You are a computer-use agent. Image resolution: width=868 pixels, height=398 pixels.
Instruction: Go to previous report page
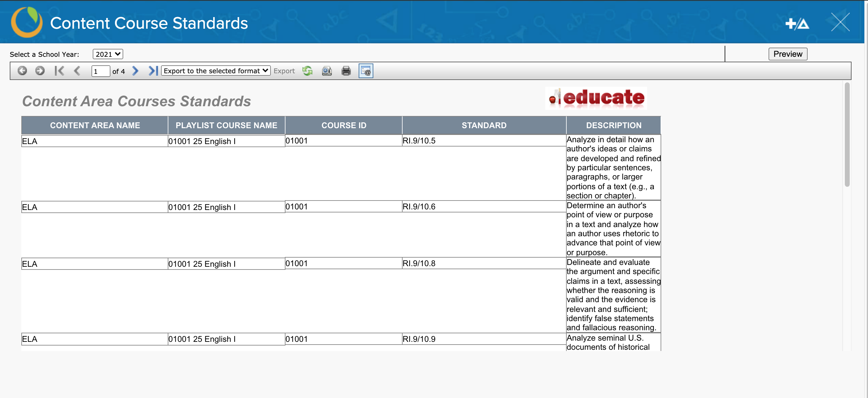77,71
